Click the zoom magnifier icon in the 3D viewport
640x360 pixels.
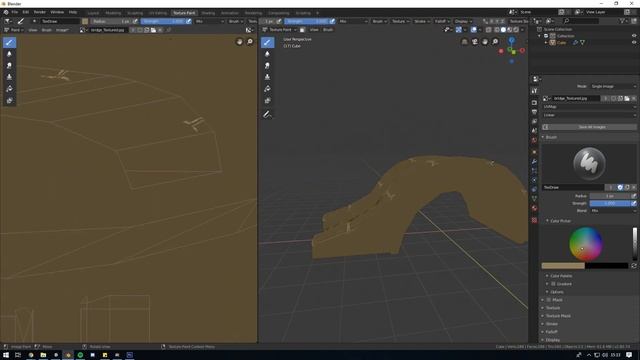[495, 42]
